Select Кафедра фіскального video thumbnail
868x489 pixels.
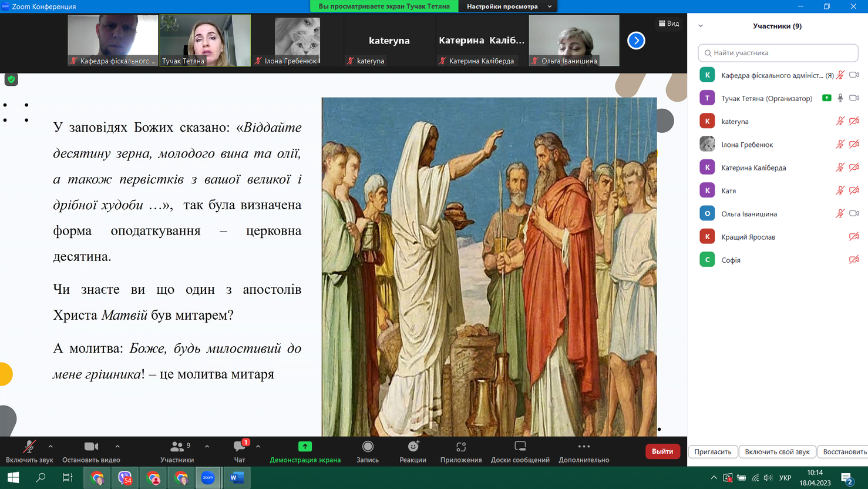click(113, 41)
